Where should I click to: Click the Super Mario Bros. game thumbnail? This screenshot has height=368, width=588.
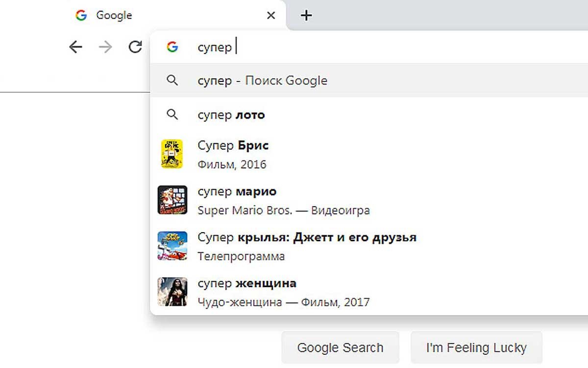172,200
